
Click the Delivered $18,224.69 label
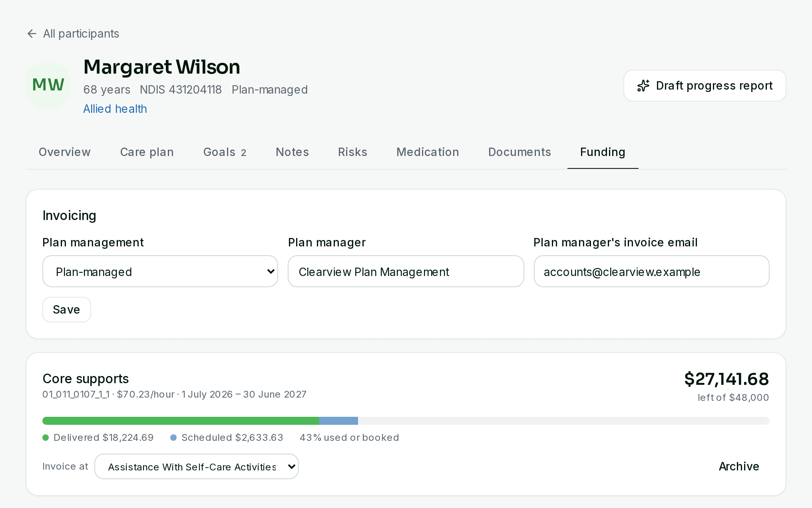103,438
